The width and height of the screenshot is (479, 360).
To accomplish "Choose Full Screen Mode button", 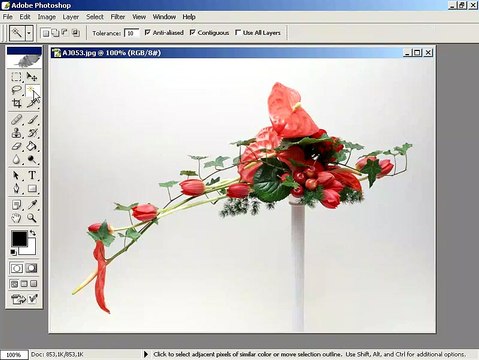I will [34, 284].
